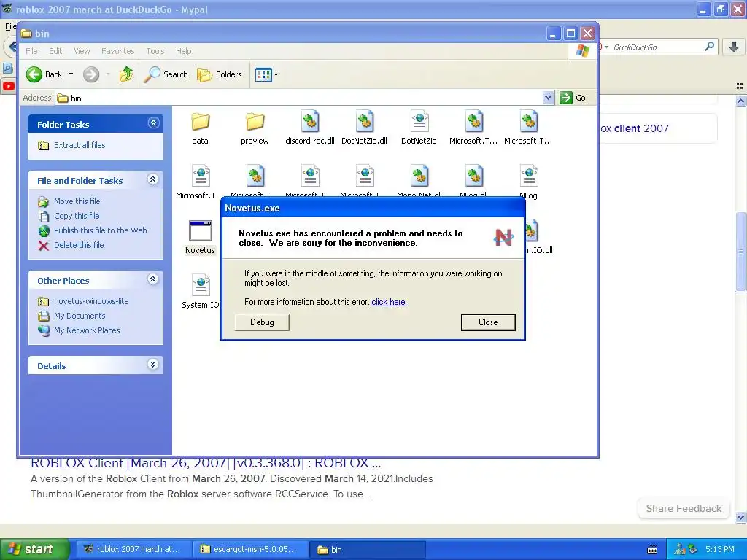Click Share Feedback button in Mypal
This screenshot has width=747, height=560.
[x=684, y=508]
